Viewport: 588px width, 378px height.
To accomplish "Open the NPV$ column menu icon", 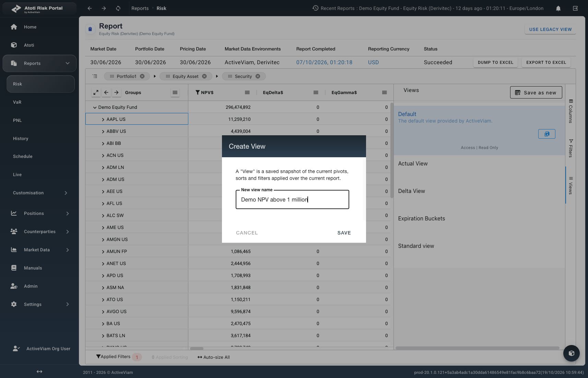I will pyautogui.click(x=247, y=92).
